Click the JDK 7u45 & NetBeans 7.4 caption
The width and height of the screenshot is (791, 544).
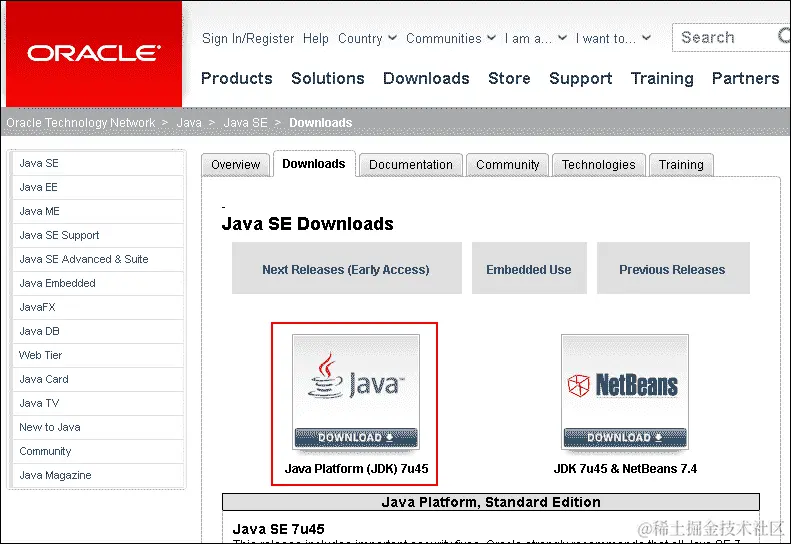click(x=625, y=469)
